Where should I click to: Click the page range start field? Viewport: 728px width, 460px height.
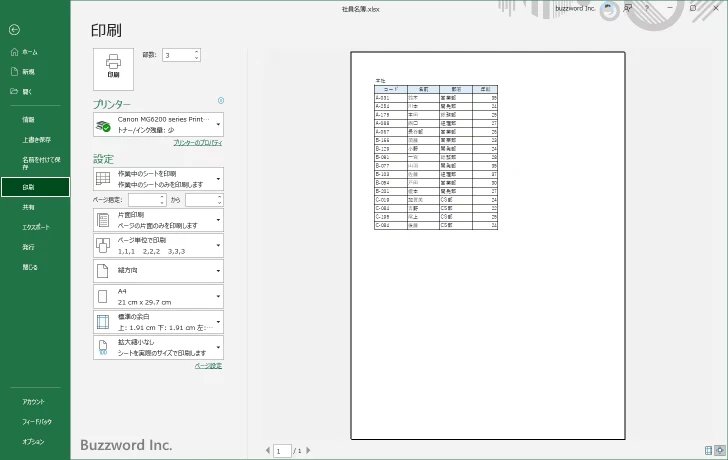144,200
